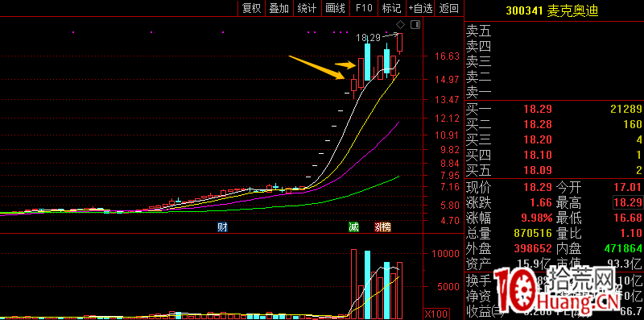Screen dimensions: 644x320
Task: Select the 画线 drawing tool
Action: tap(336, 8)
